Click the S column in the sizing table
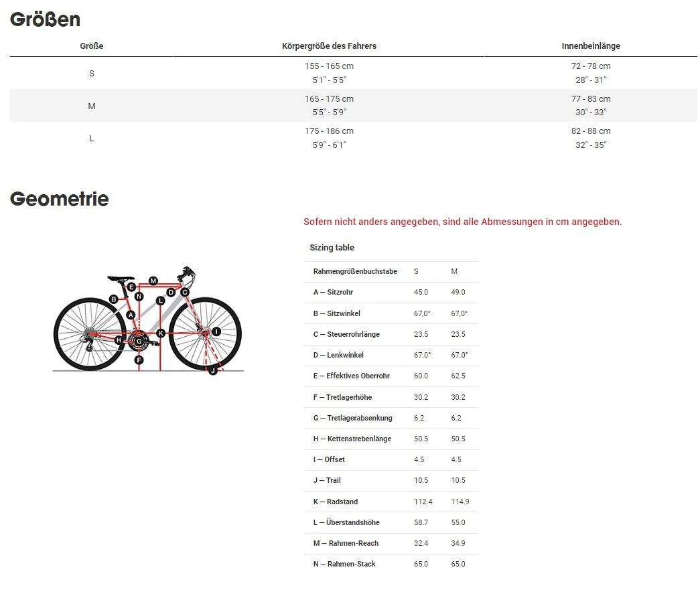This screenshot has height=602, width=700. (416, 271)
